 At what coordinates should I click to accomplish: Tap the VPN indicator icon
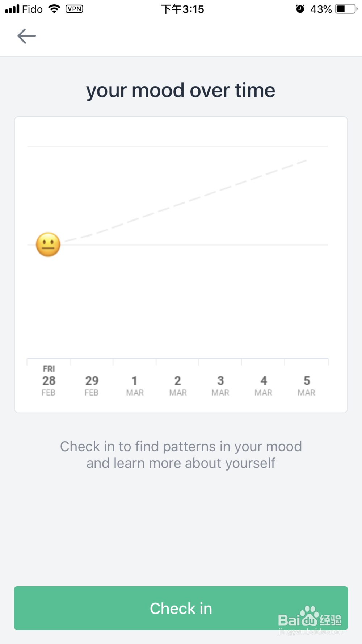pyautogui.click(x=74, y=9)
